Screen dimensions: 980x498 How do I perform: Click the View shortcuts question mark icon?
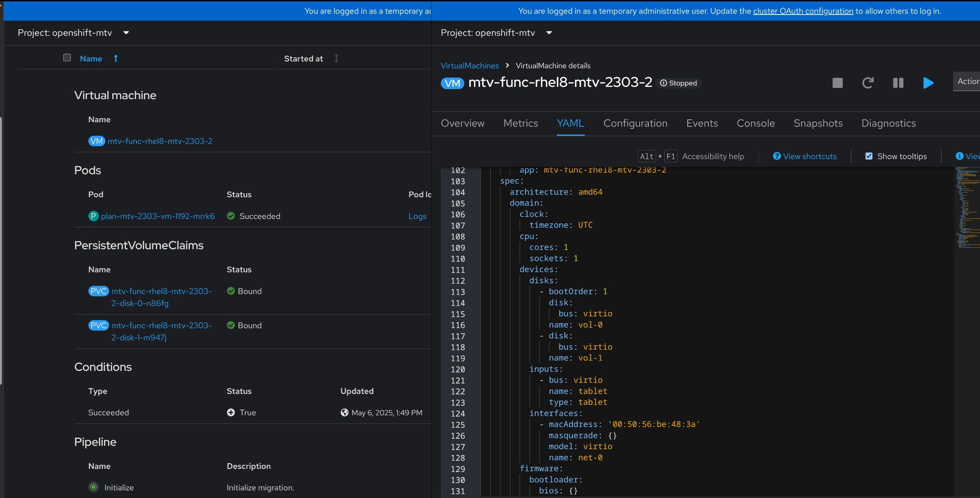click(x=776, y=156)
